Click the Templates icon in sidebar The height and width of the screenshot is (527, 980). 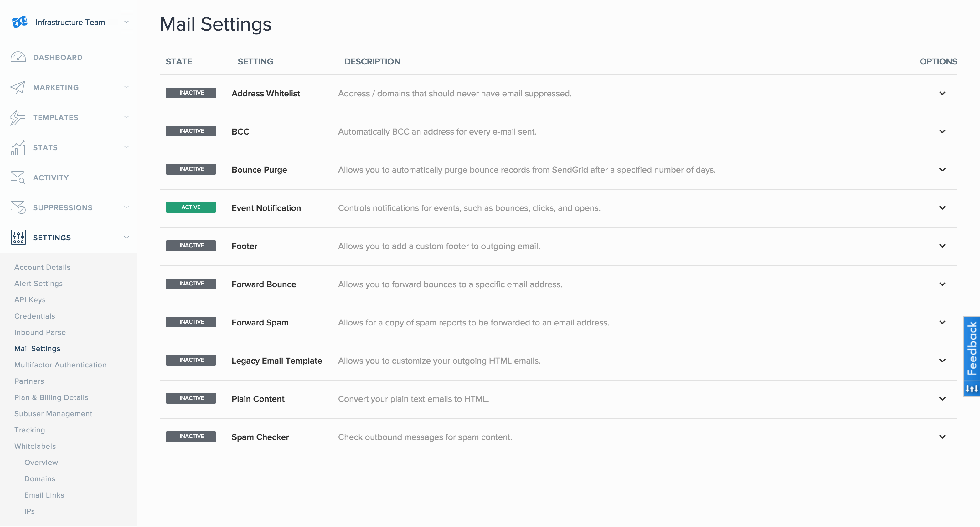[x=18, y=117]
